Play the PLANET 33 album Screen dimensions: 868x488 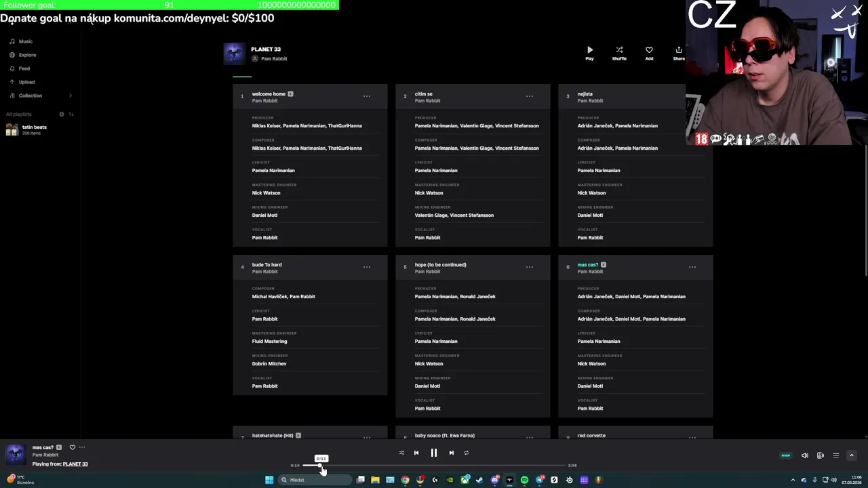(x=589, y=53)
